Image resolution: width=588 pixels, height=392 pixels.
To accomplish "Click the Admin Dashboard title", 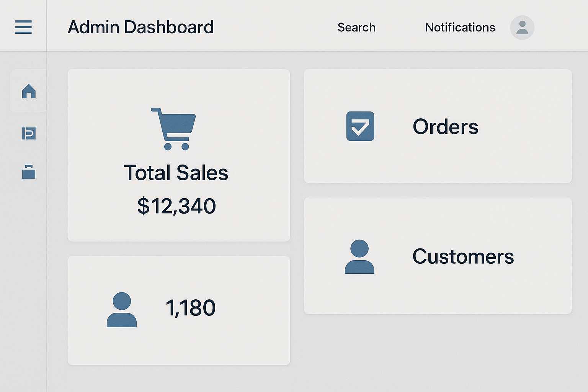I will [x=141, y=27].
